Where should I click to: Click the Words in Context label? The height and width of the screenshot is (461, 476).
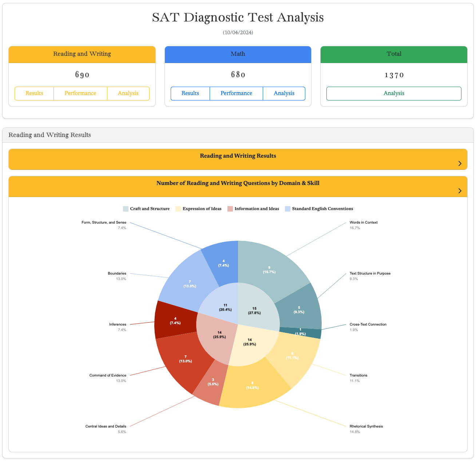(364, 222)
